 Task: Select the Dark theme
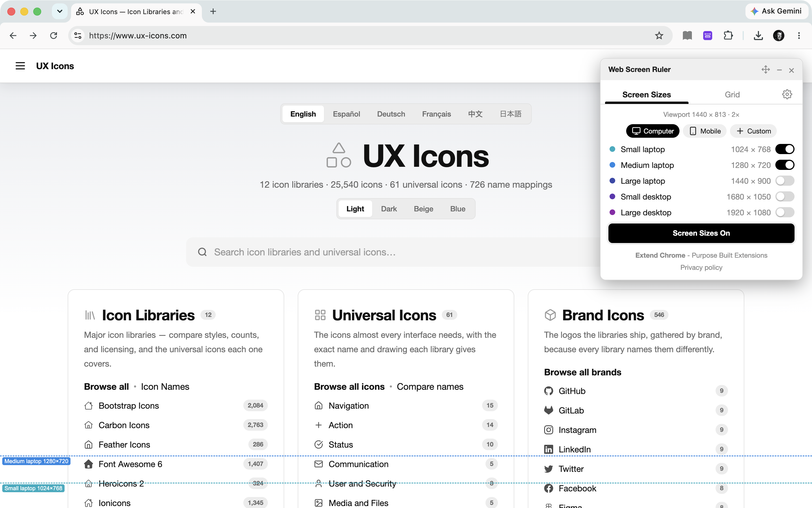(389, 209)
